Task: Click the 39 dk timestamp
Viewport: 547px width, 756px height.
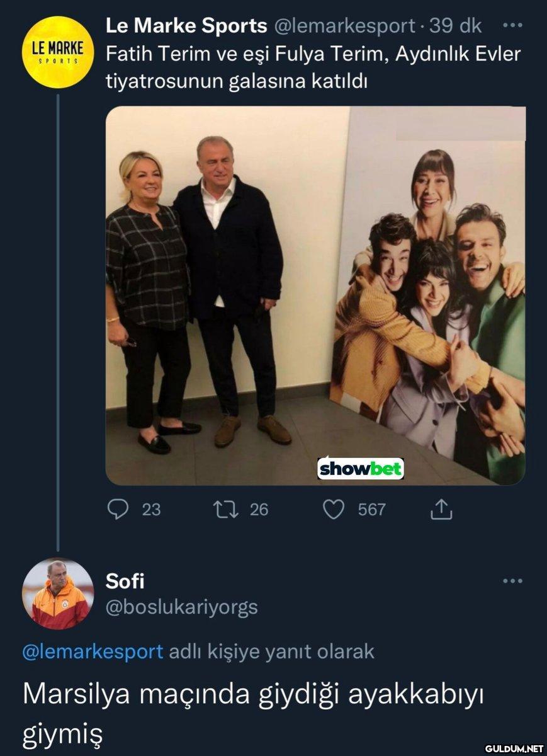Action: [454, 26]
